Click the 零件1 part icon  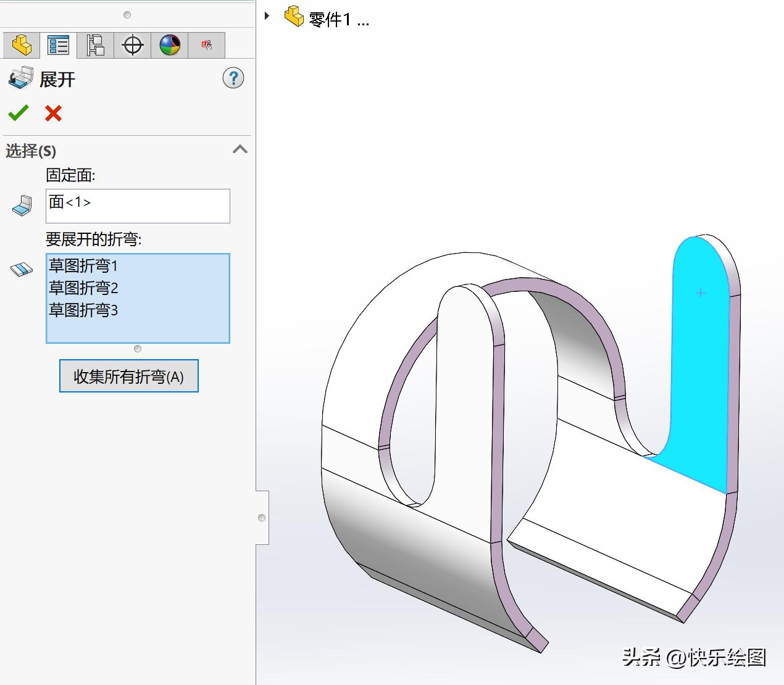click(294, 17)
